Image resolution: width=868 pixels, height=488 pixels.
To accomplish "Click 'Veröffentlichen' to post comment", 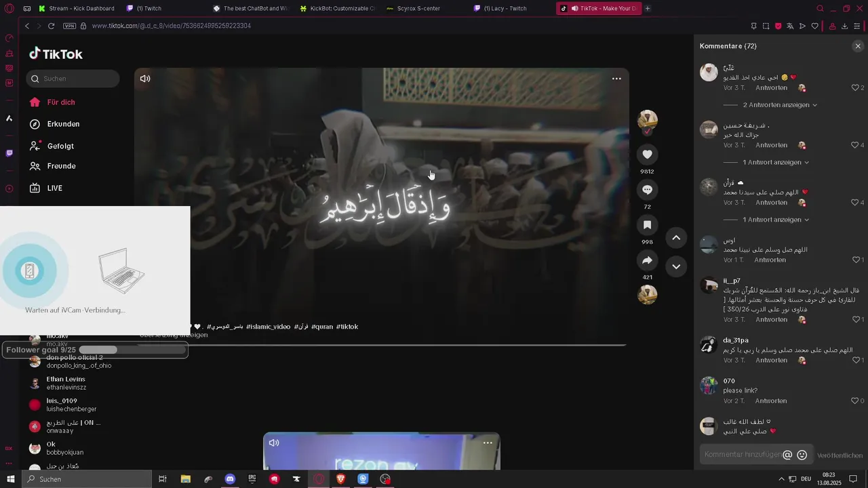I will (840, 455).
